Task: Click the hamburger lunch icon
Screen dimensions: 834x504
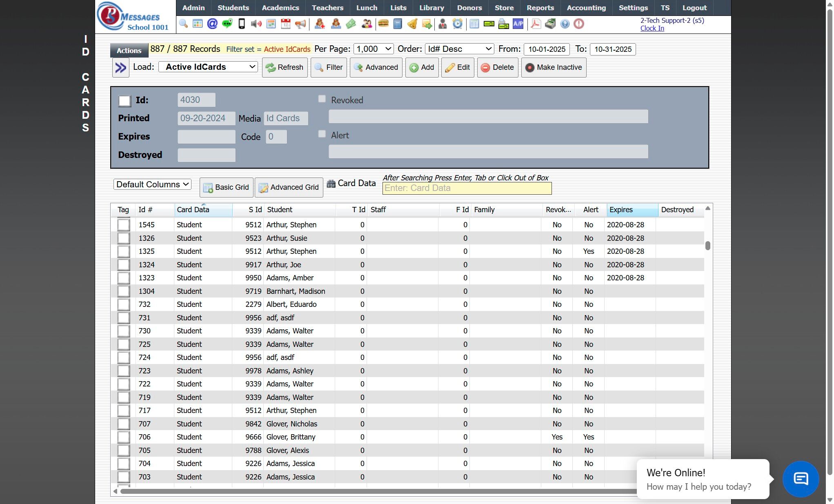Action: (x=383, y=24)
